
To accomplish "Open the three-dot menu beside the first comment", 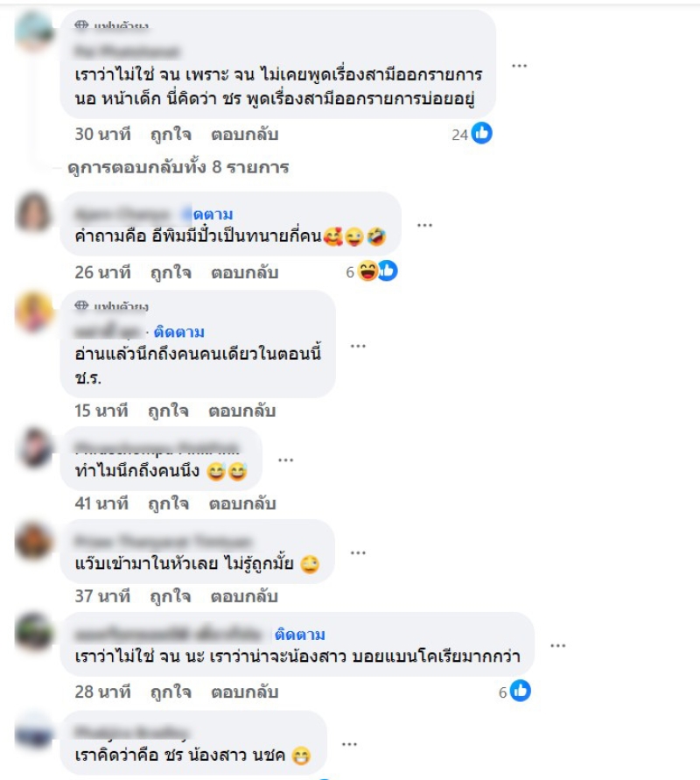I will click(x=519, y=66).
